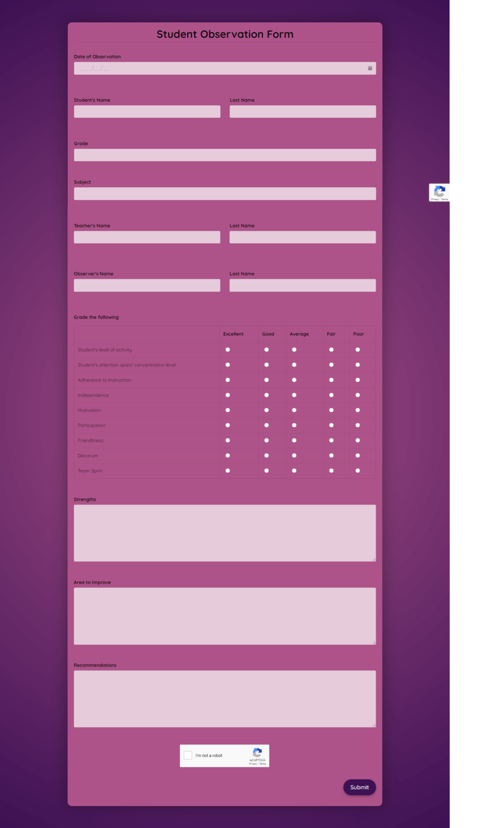The height and width of the screenshot is (828, 504).
Task: Click the reCAPTCHA badge at the right edge
Action: 439,193
